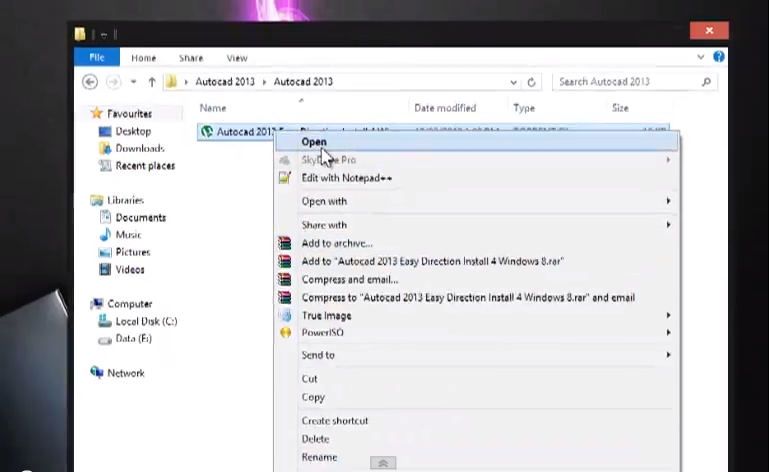Click the True Image icon
769x472 pixels.
pos(285,315)
